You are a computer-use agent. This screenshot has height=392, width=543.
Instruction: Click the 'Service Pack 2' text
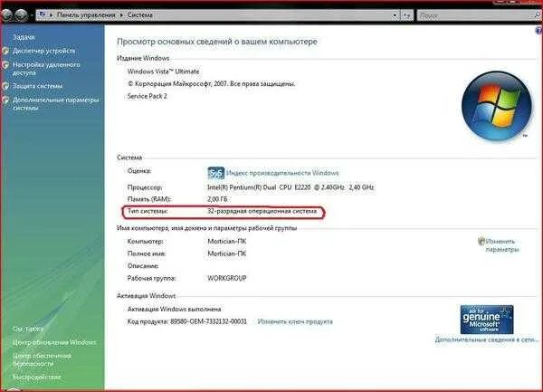[148, 96]
